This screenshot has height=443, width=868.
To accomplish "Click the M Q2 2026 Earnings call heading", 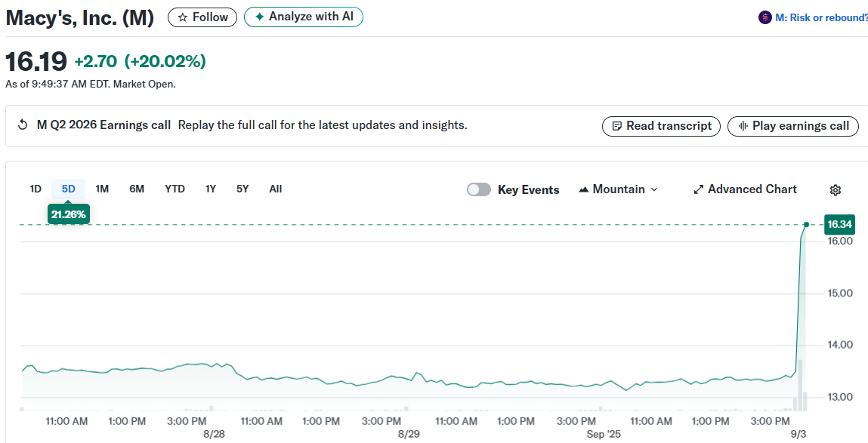I will [103, 125].
